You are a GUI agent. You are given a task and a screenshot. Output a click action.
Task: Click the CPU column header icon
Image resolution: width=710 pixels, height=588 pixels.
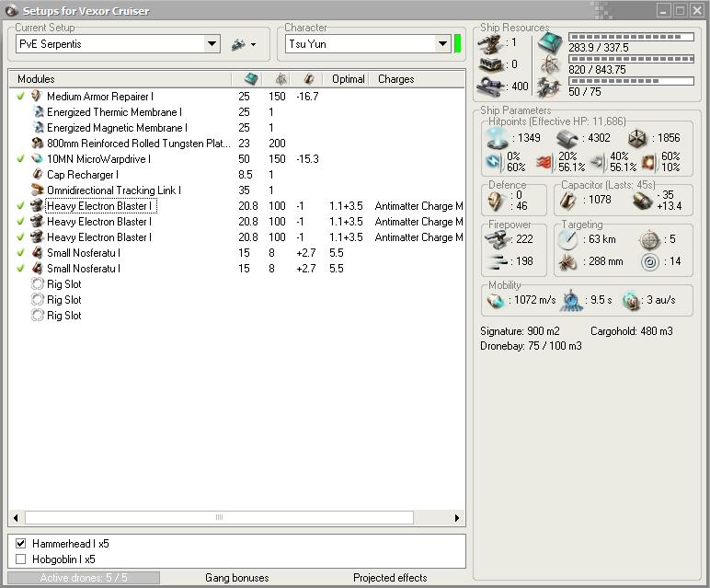(250, 79)
